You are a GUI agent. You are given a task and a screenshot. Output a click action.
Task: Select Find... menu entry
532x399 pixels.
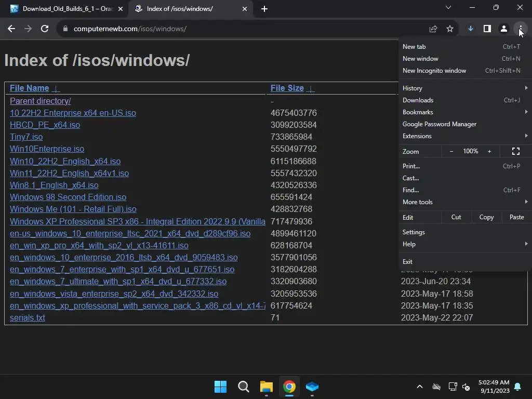(465, 190)
